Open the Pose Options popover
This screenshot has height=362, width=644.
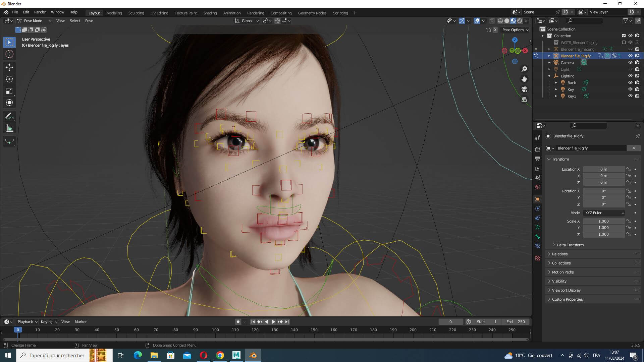[x=515, y=30]
